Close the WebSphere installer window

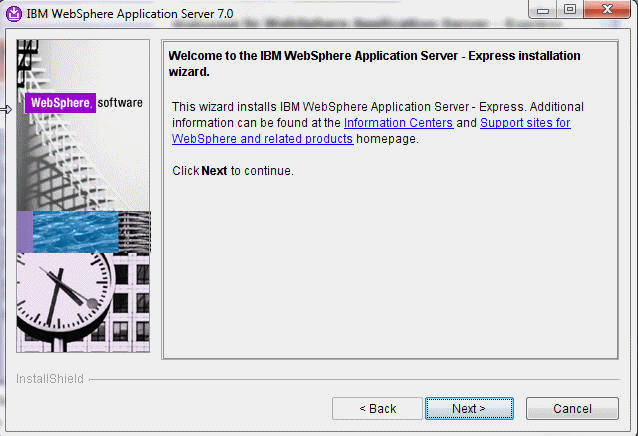(607, 10)
